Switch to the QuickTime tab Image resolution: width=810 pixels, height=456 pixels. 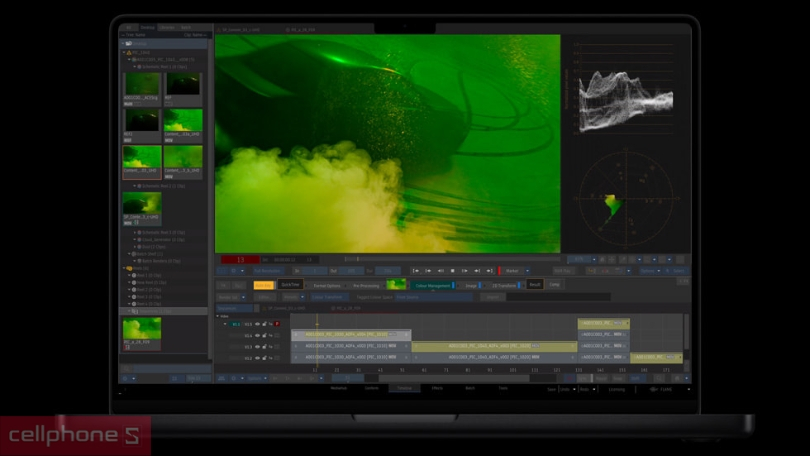290,285
